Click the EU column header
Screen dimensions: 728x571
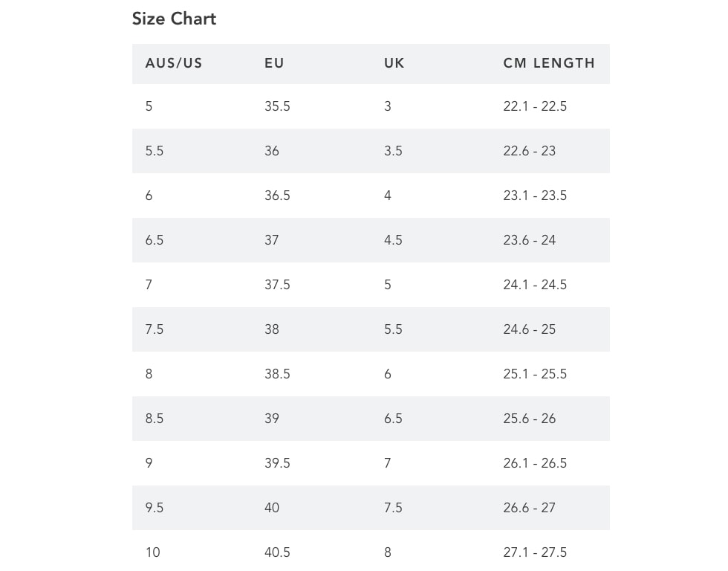(274, 63)
